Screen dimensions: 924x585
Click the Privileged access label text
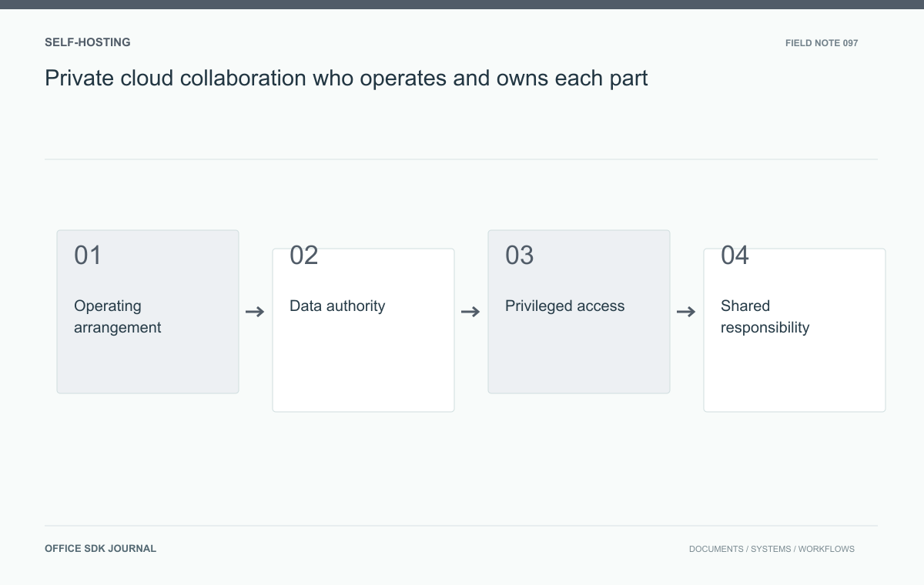[565, 306]
